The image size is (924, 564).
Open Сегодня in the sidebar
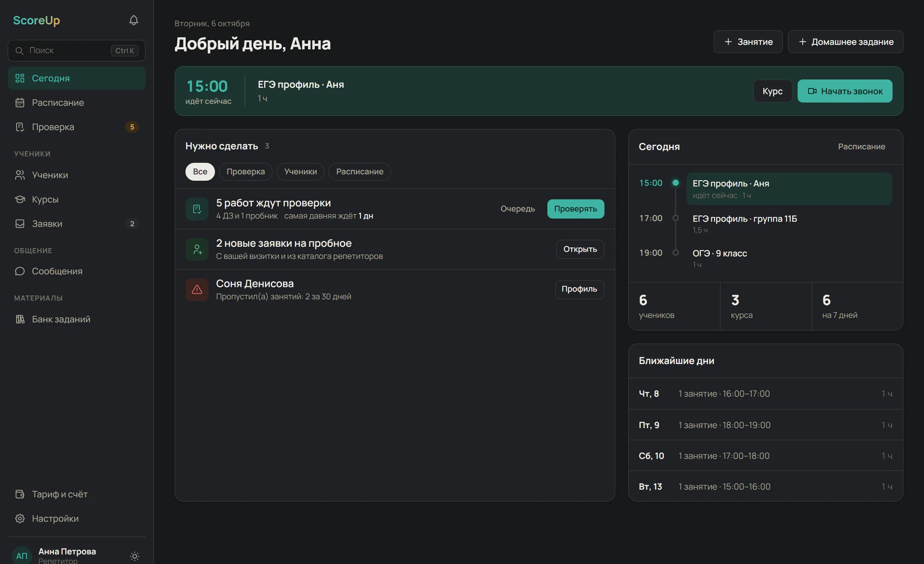click(77, 78)
